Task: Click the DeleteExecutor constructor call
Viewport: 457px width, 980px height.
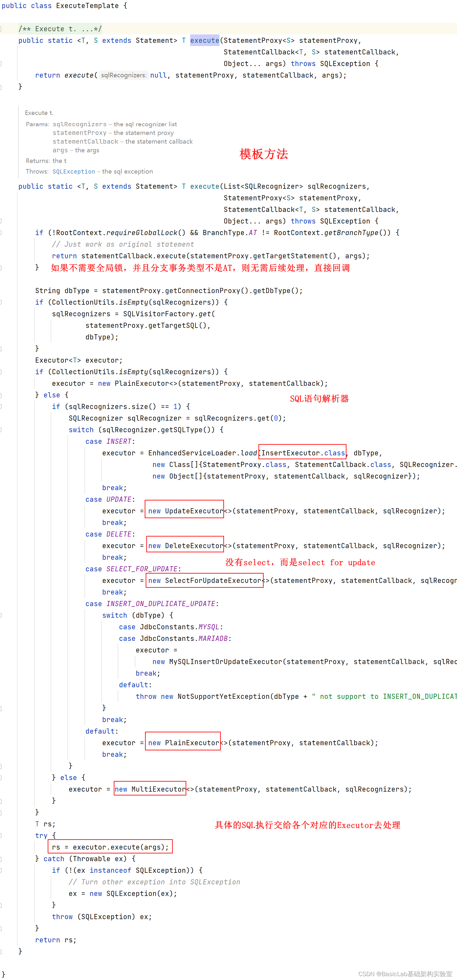Action: click(186, 546)
